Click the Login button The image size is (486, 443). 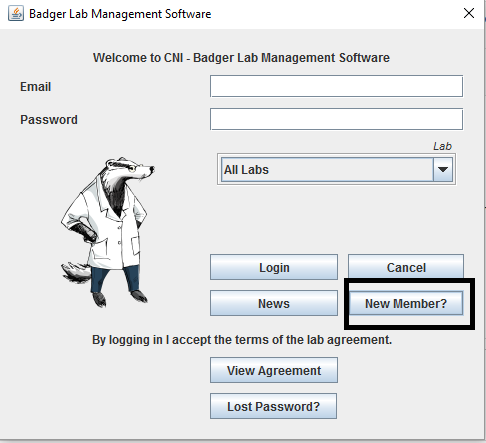coord(274,267)
